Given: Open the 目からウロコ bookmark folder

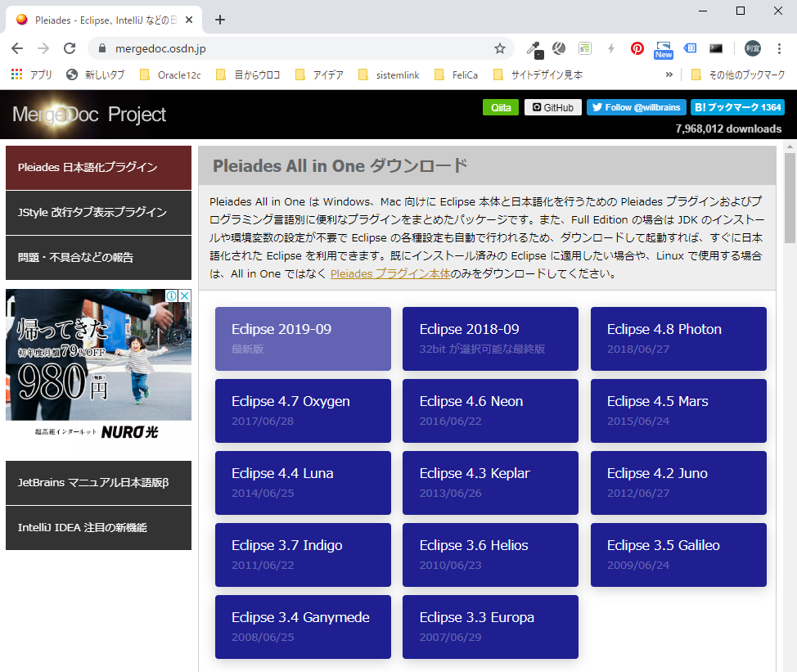Looking at the screenshot, I should [x=248, y=74].
